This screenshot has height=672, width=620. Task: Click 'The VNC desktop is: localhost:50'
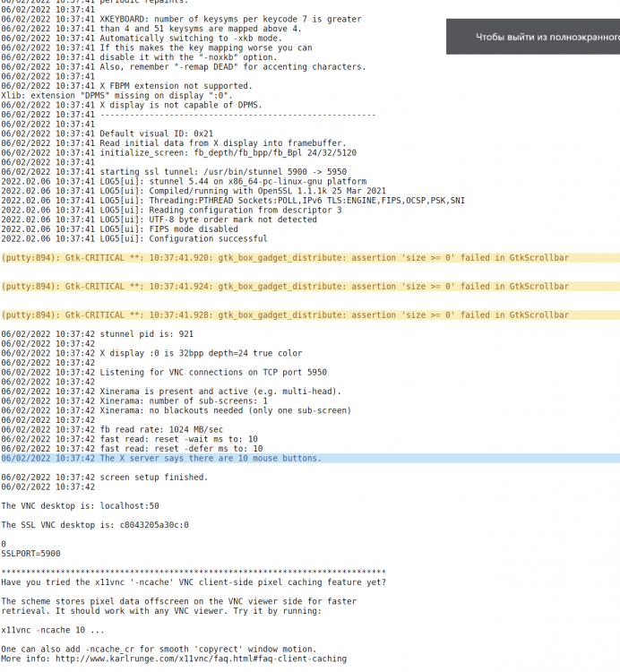[x=80, y=505]
